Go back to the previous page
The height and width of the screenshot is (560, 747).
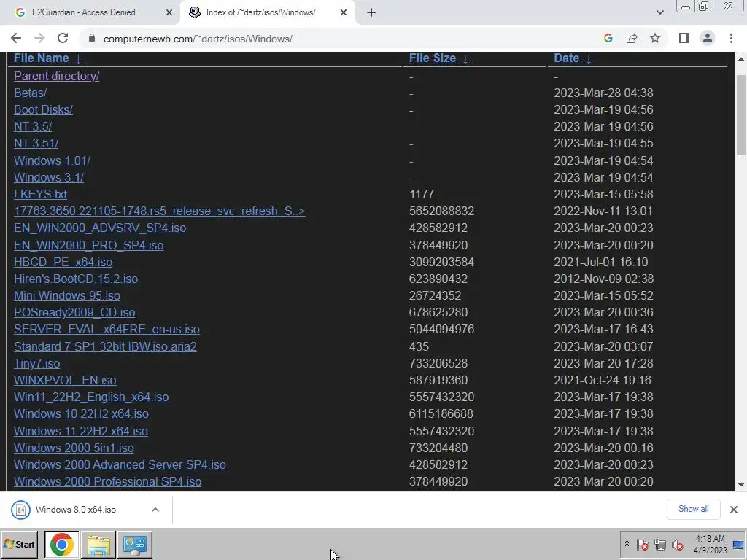[16, 39]
